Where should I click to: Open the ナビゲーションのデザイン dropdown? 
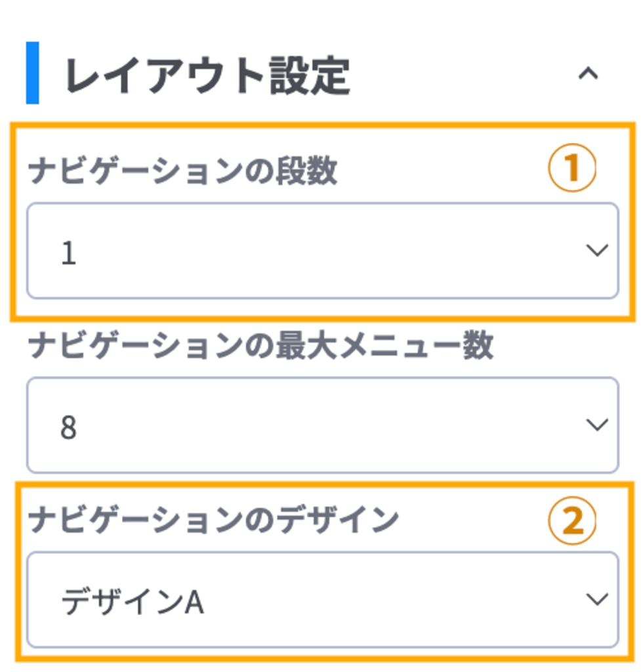click(321, 600)
